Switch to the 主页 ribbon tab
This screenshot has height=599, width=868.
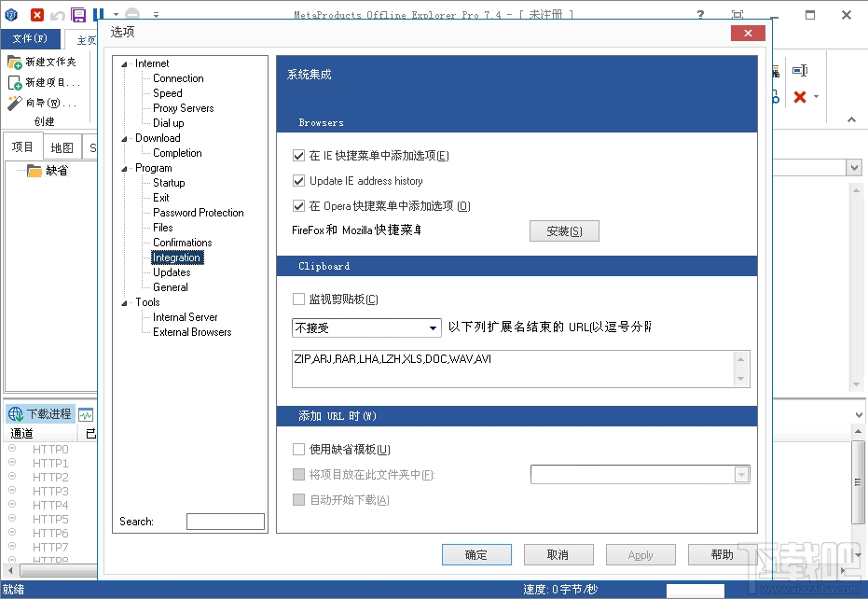pos(85,40)
